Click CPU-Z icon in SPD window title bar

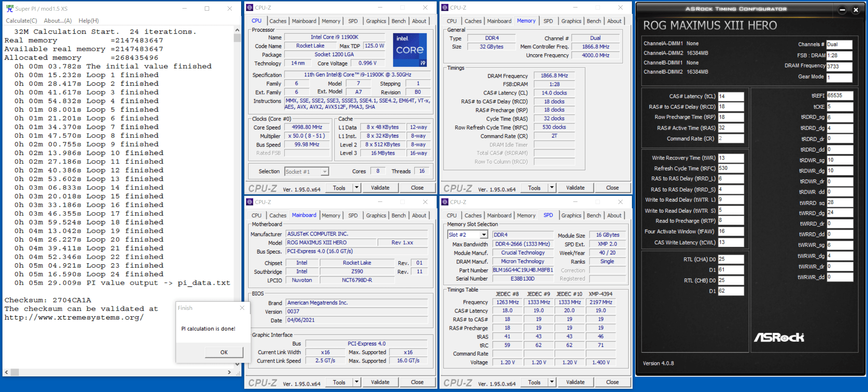[x=445, y=202]
